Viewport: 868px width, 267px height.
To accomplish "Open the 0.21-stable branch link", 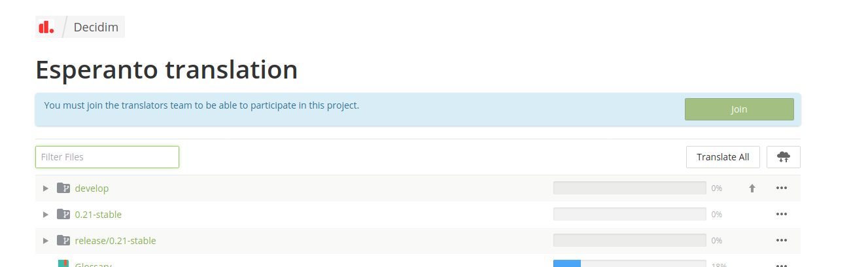I will [98, 215].
